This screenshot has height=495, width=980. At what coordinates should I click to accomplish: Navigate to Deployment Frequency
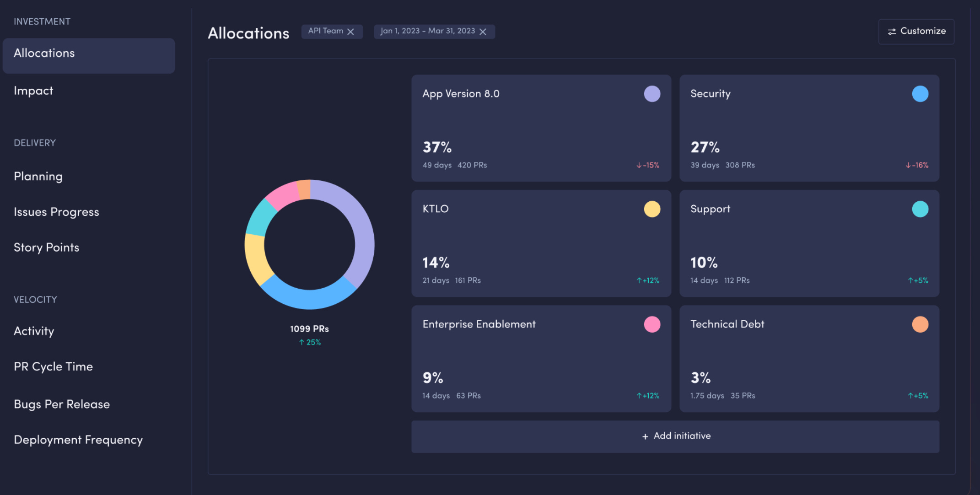pos(78,440)
